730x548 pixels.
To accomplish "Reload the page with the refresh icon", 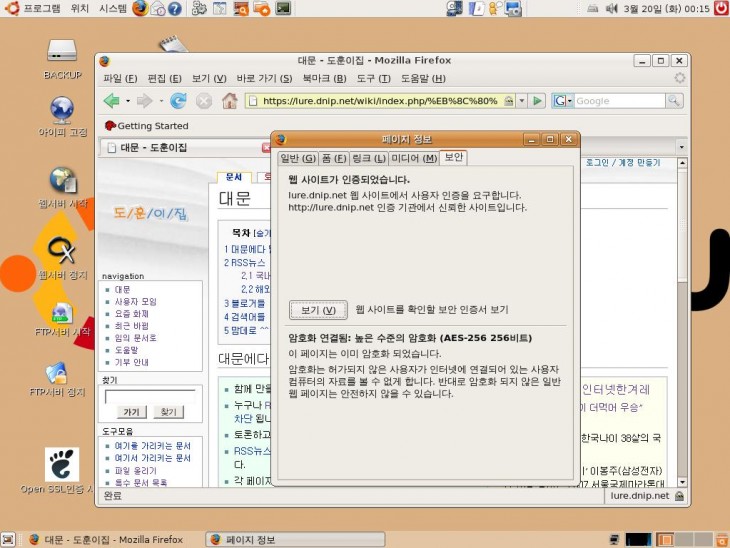I will point(178,101).
